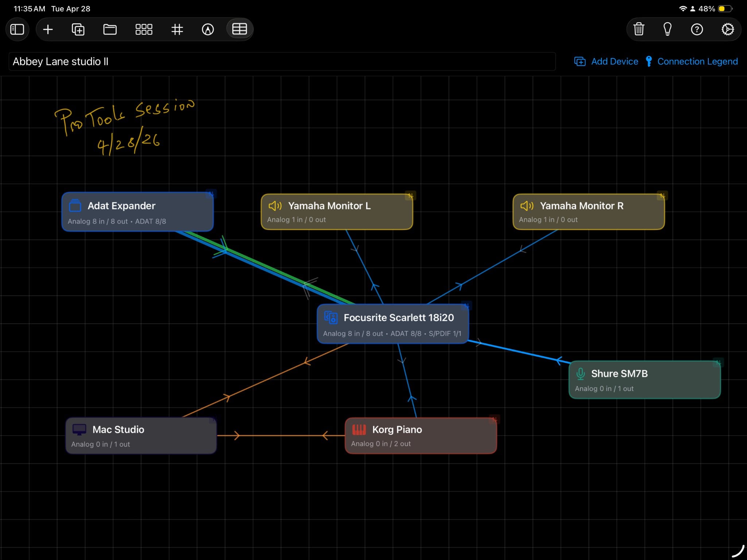Tap the corner badge on Korg Piano
The height and width of the screenshot is (560, 747).
tap(494, 419)
